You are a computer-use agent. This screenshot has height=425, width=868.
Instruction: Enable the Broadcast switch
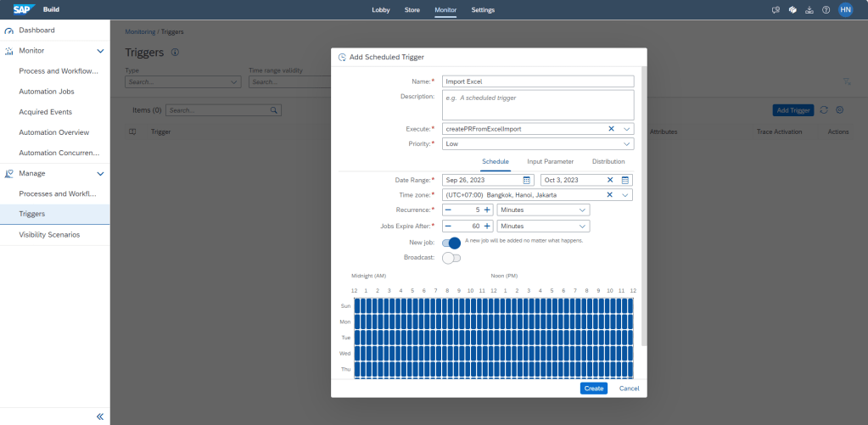click(x=451, y=257)
